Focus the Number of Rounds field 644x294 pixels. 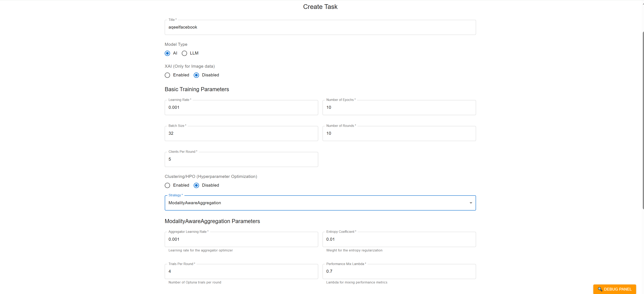click(x=399, y=134)
